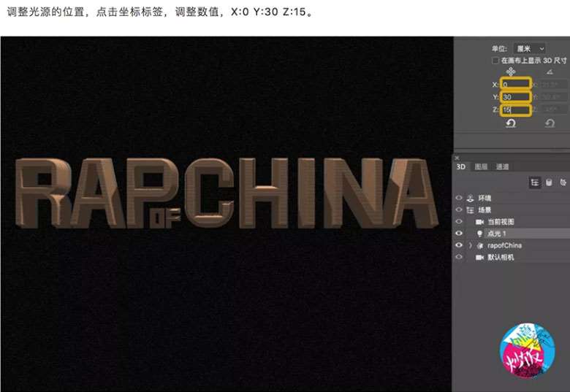
Task: Select the 当前视图 row label
Action: click(x=501, y=222)
